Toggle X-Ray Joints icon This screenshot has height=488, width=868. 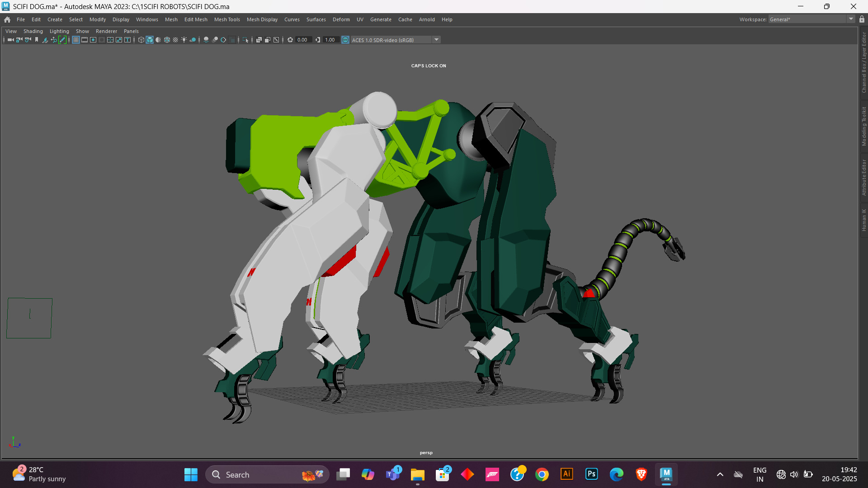[x=276, y=40]
